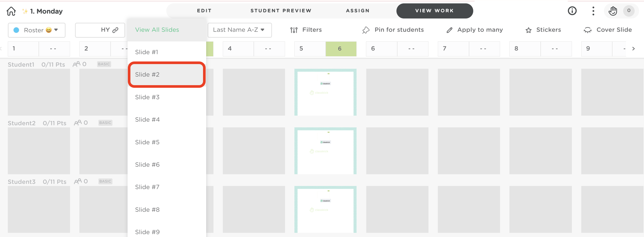Choose Slide #3 from the list
644x237 pixels.
pyautogui.click(x=167, y=97)
